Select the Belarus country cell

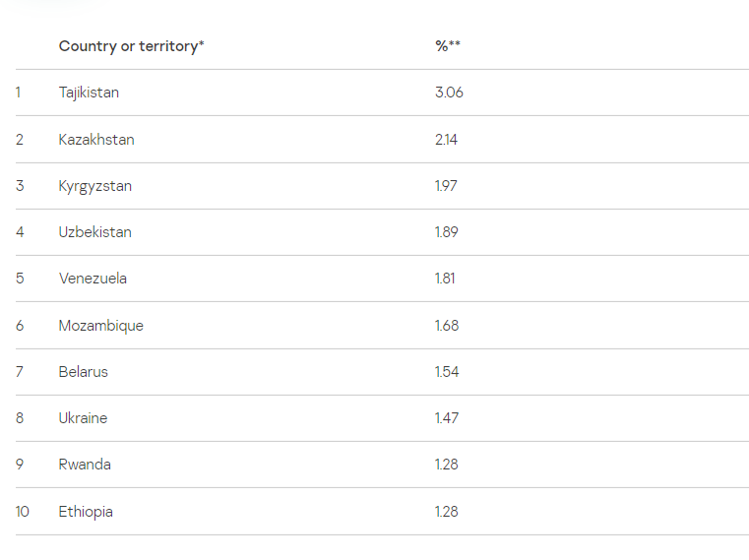83,372
